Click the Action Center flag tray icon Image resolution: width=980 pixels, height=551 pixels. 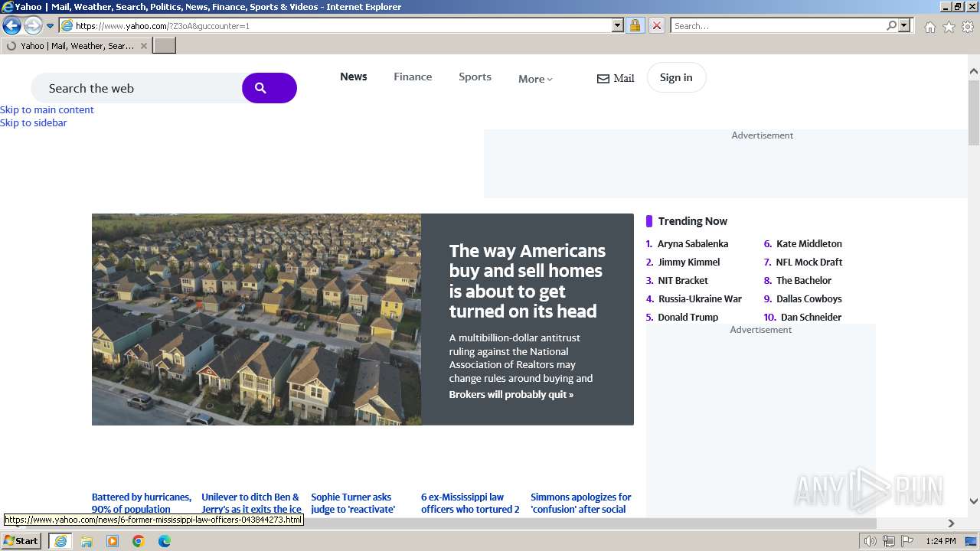[x=907, y=541]
